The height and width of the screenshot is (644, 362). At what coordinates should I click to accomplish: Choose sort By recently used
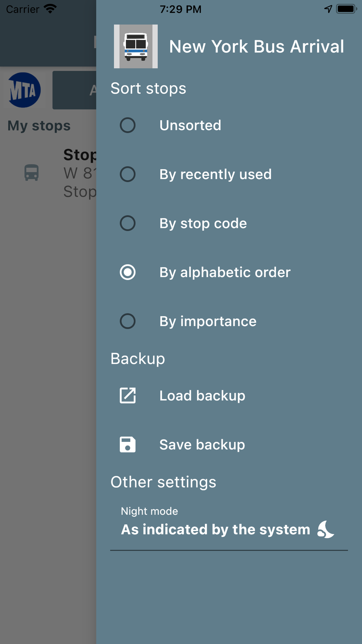click(127, 174)
